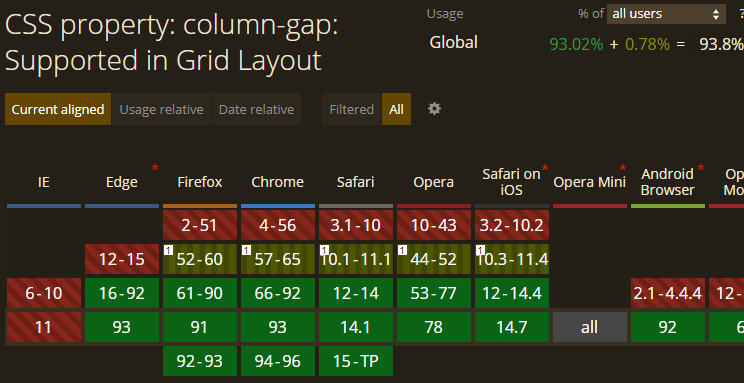The height and width of the screenshot is (383, 744).
Task: Select the Edge 12-15 cell
Action: tap(122, 259)
